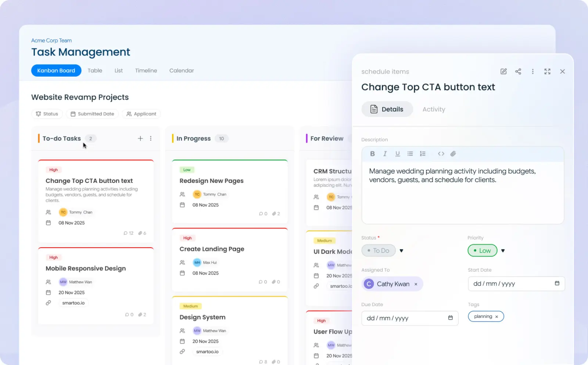The width and height of the screenshot is (588, 365).
Task: Open the three-dot menu in task panel
Action: (533, 71)
